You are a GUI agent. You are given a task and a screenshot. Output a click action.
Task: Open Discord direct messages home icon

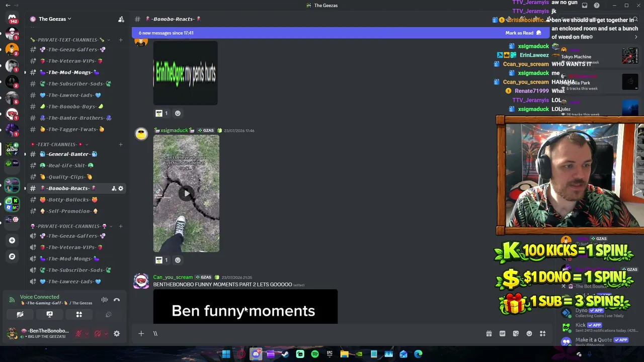pyautogui.click(x=12, y=19)
